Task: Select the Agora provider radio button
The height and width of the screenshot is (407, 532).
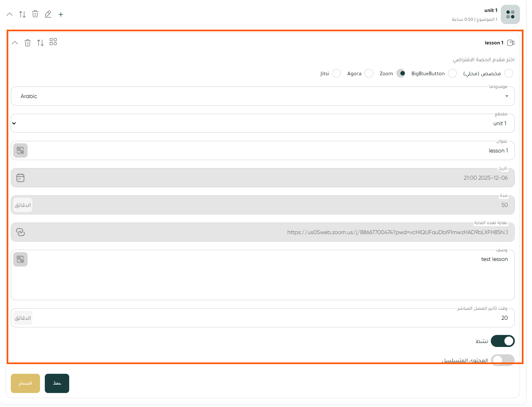Action: pyautogui.click(x=369, y=73)
